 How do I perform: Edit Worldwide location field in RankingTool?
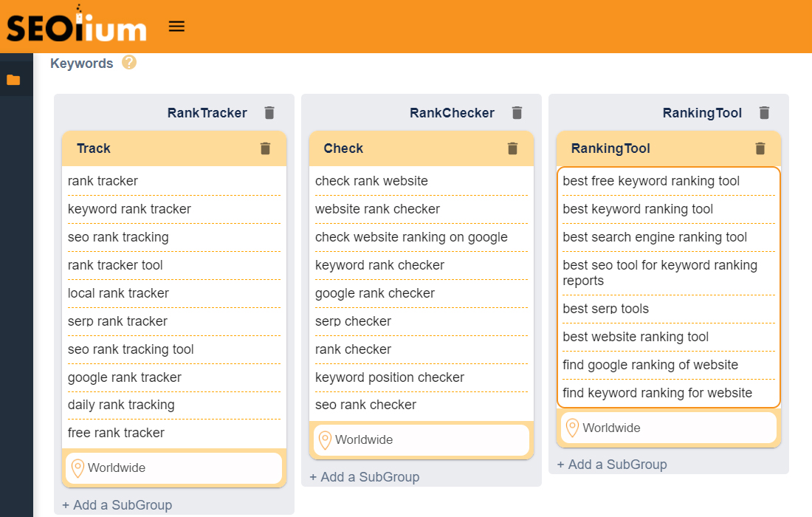pyautogui.click(x=669, y=428)
